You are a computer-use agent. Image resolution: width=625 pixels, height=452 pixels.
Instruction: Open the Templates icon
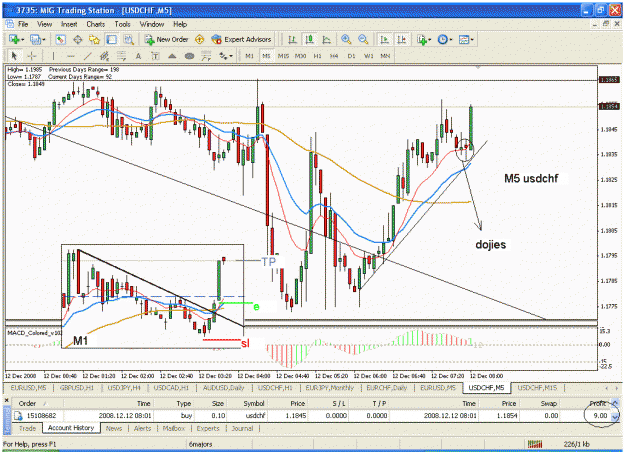(x=463, y=39)
